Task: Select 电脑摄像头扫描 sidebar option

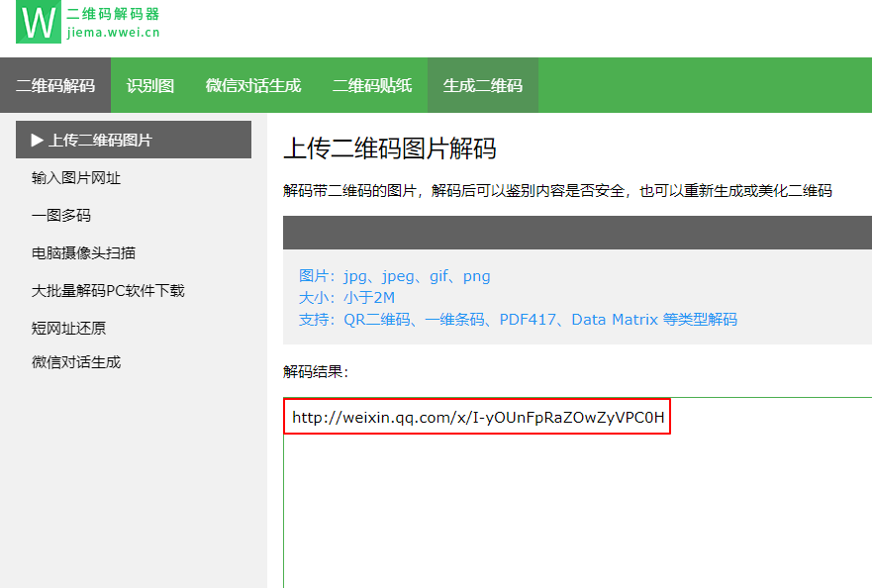Action: (x=83, y=253)
